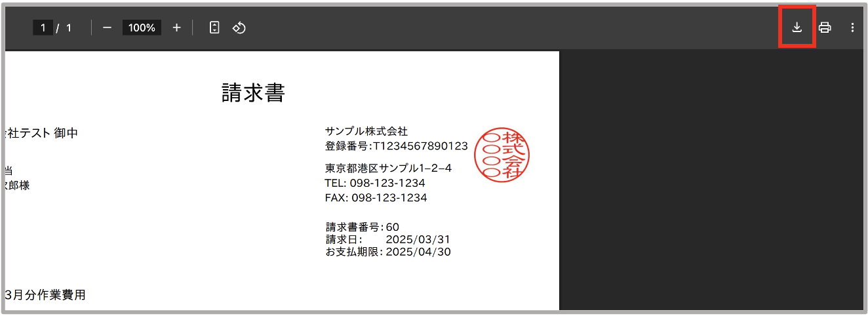The width and height of the screenshot is (868, 316).
Task: Click the TEL: 098-123-1234 line
Action: tap(375, 183)
